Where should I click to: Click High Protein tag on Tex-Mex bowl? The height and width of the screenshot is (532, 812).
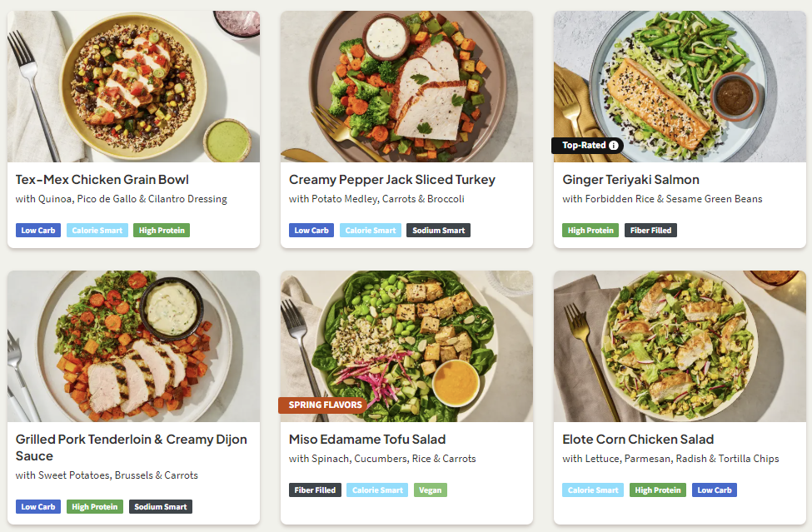pyautogui.click(x=162, y=231)
